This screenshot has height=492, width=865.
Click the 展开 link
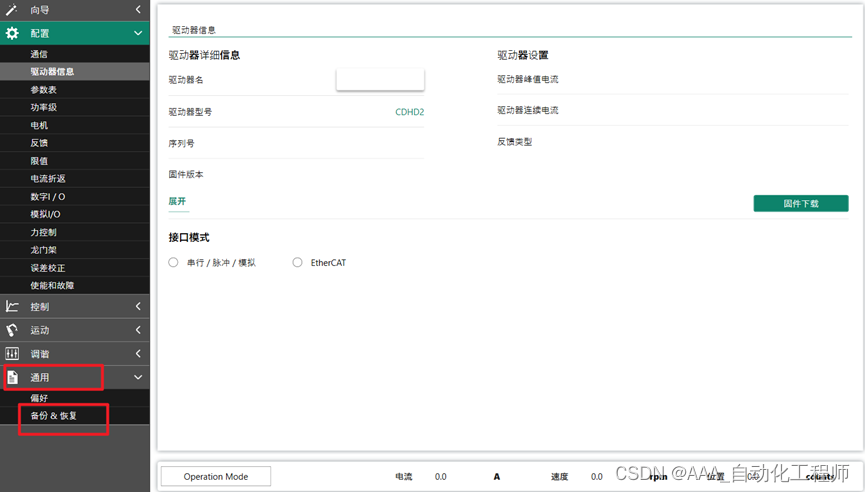[178, 201]
